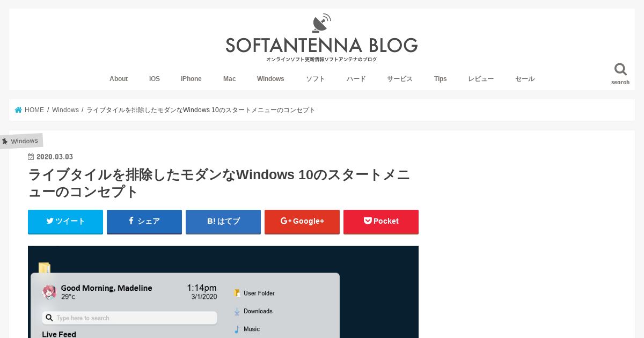Image resolution: width=644 pixels, height=338 pixels.
Task: Click the 1:14pm clock in image
Action: (x=202, y=288)
